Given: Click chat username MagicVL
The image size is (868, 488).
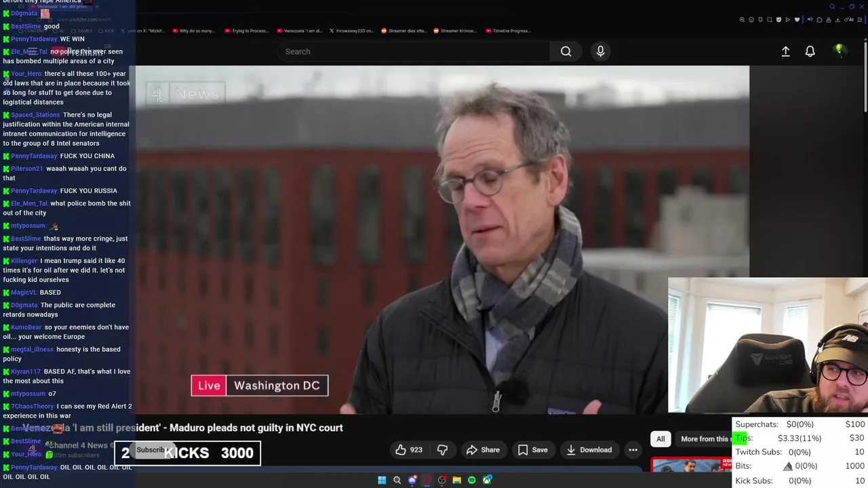Looking at the screenshot, I should pyautogui.click(x=24, y=292).
